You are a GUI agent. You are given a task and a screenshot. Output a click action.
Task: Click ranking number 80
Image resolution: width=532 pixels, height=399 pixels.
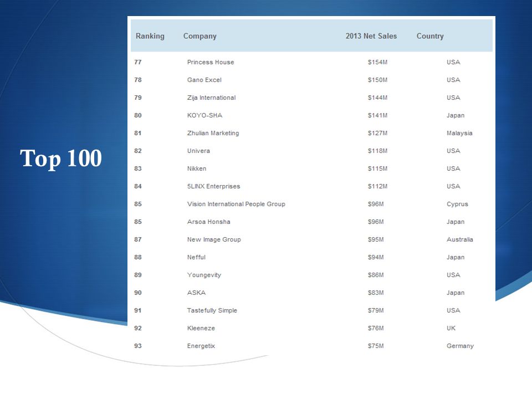coord(138,115)
